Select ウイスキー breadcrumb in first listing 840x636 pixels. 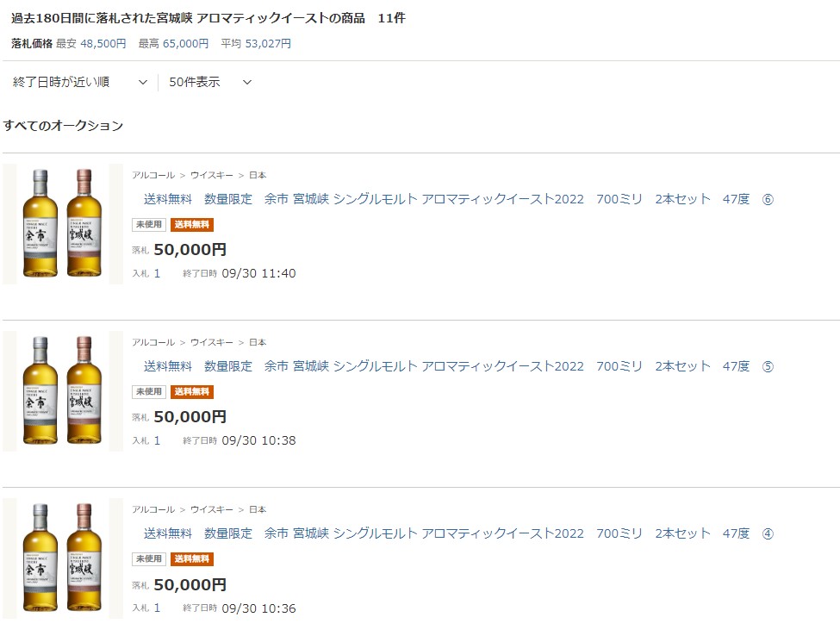pos(212,175)
